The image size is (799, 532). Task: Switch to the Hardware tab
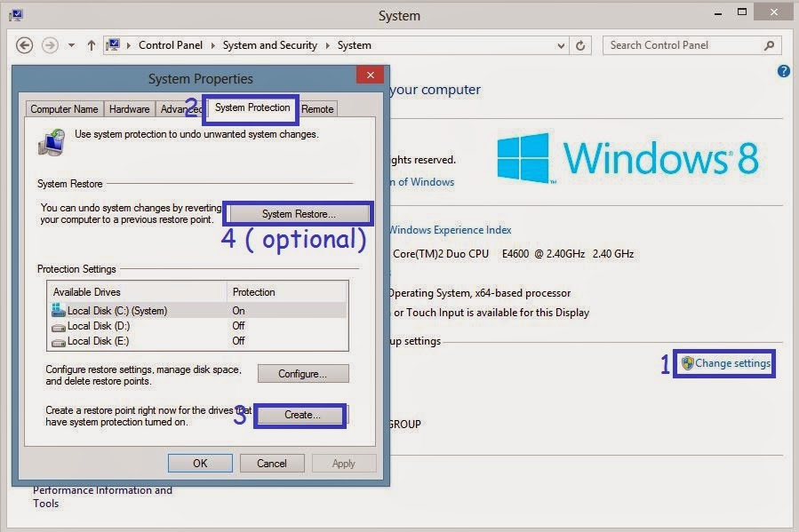[x=129, y=108]
